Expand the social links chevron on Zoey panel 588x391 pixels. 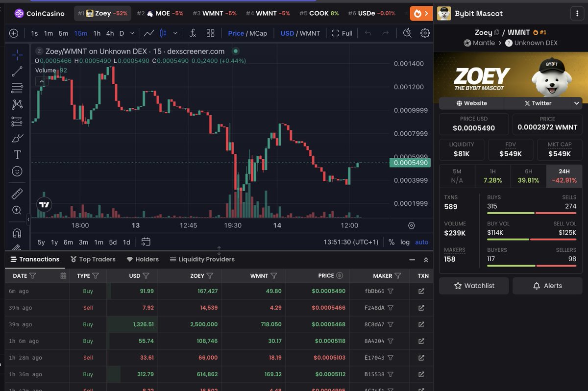[577, 103]
